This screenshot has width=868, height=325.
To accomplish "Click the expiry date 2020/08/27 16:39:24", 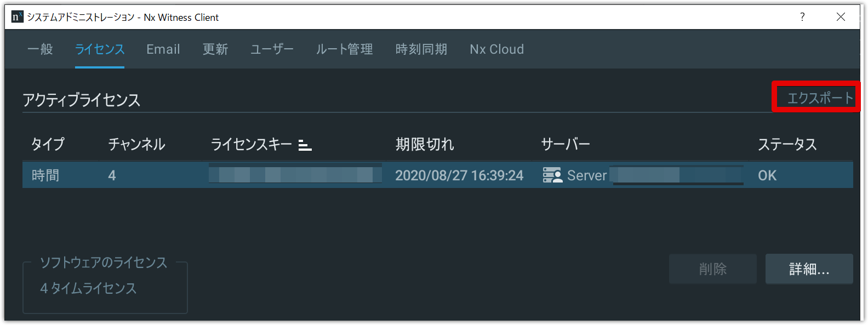I will point(459,175).
